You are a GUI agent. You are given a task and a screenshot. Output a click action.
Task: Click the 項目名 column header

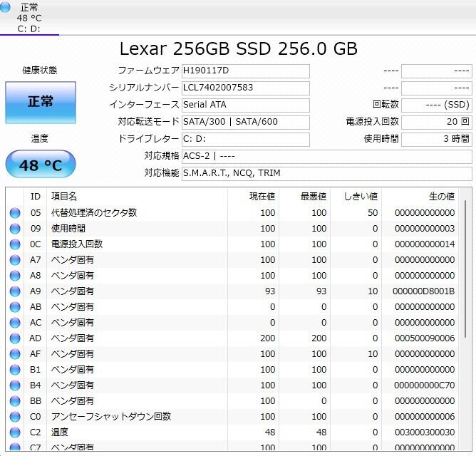(135, 196)
